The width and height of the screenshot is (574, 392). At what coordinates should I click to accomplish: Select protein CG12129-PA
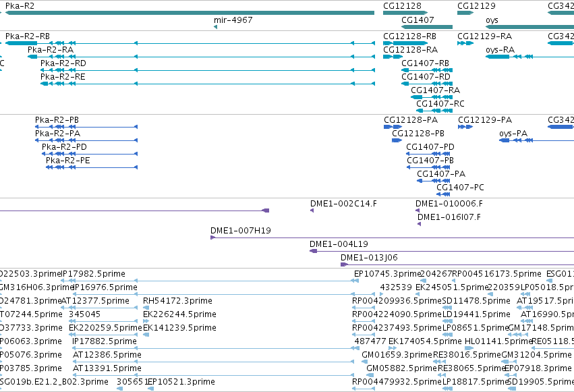pos(486,120)
